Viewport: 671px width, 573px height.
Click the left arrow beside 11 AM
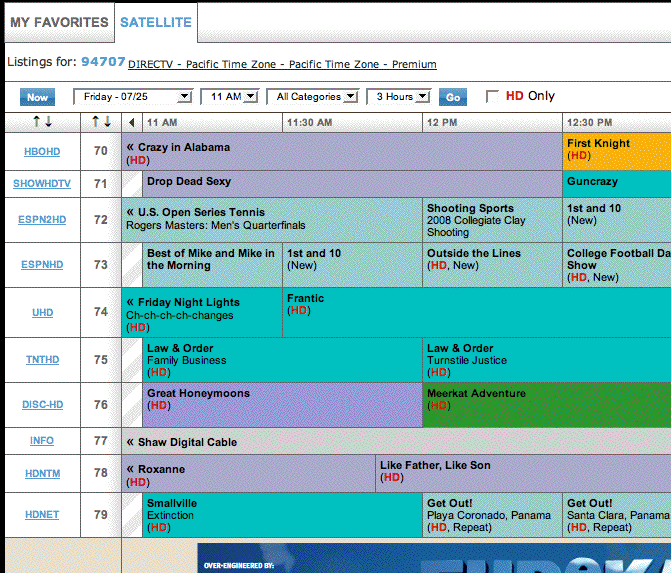(x=132, y=122)
